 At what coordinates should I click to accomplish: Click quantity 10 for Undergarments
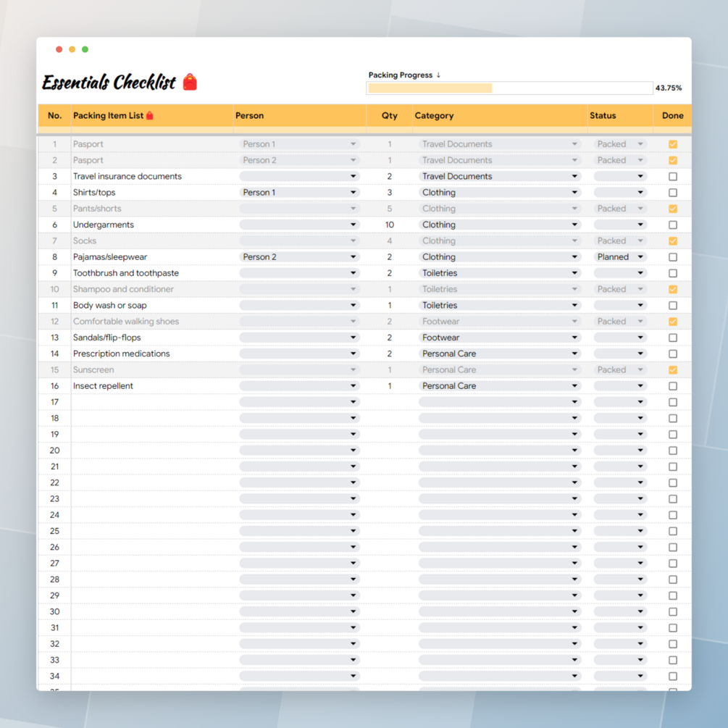[x=390, y=225]
